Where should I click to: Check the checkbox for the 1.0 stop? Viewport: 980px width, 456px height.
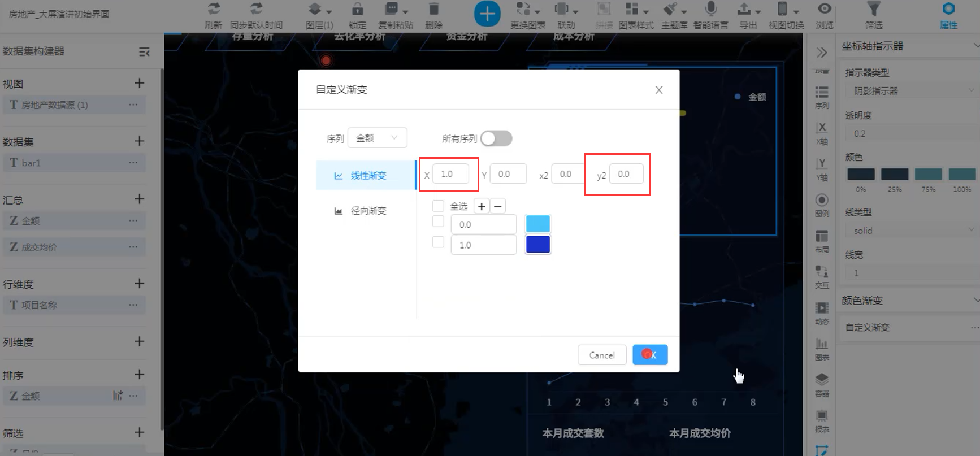438,242
